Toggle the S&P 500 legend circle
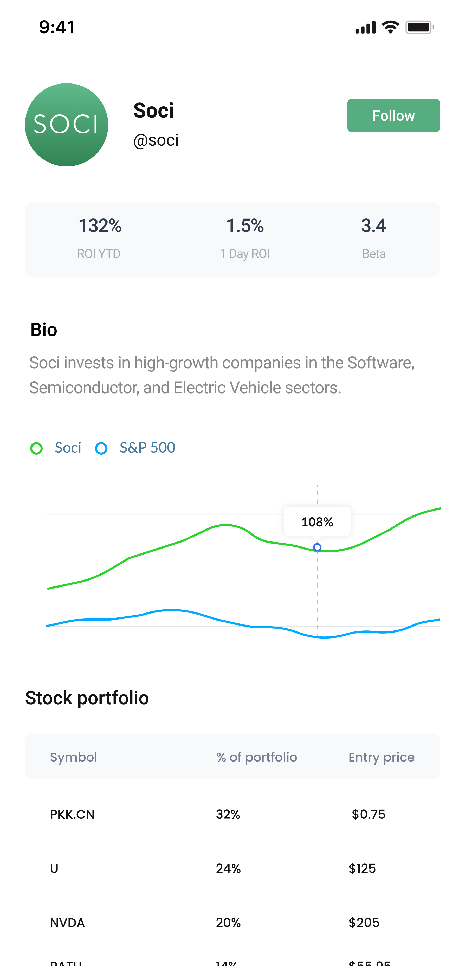 click(x=101, y=448)
